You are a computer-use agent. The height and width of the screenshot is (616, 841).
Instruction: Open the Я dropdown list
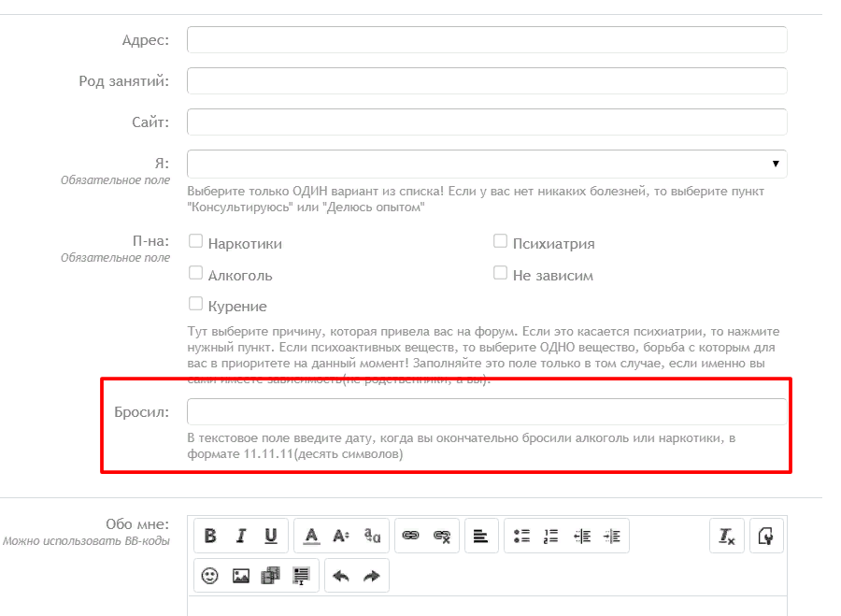coord(487,164)
